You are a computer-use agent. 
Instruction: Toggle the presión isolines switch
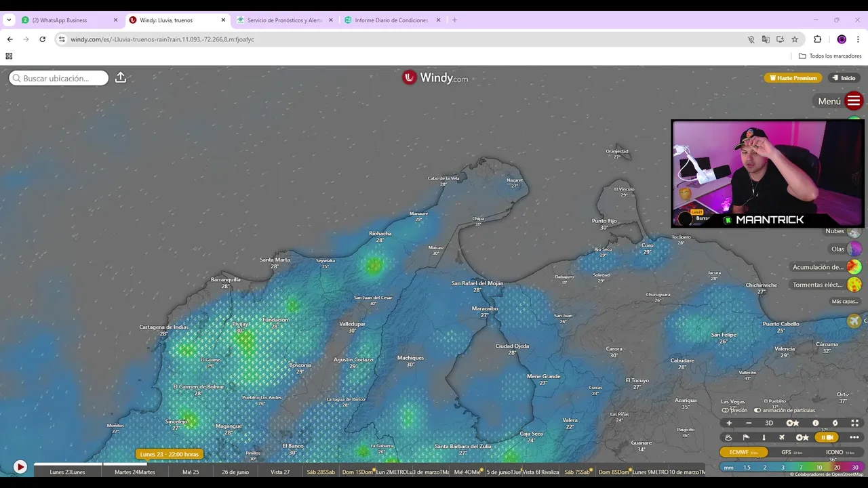[x=726, y=410]
